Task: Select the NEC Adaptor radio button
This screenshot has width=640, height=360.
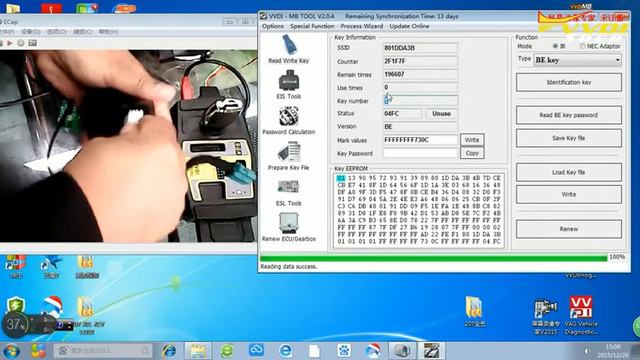Action: [582, 47]
